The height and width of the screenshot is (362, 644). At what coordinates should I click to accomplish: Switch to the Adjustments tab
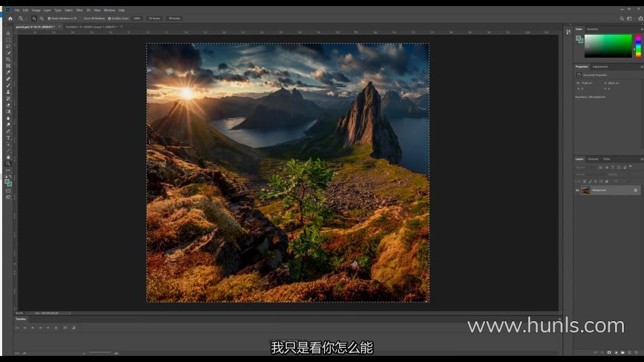(x=600, y=66)
